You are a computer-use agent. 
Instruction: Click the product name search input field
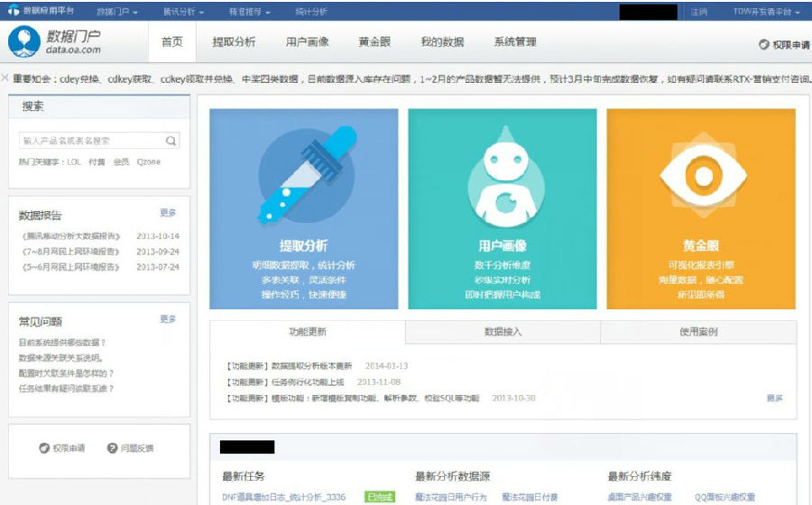tap(90, 141)
